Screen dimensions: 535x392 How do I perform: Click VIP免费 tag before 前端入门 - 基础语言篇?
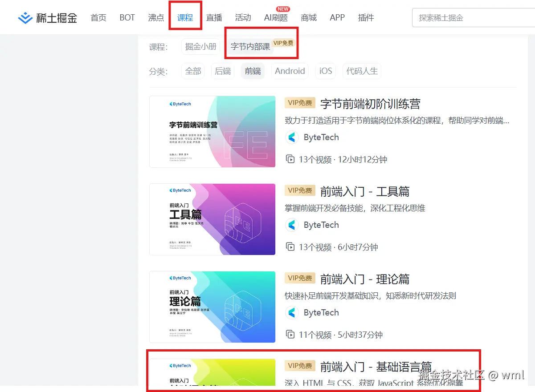point(300,366)
